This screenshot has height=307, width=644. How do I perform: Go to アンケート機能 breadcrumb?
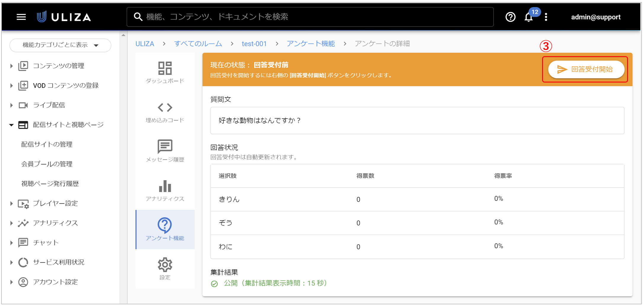click(311, 44)
